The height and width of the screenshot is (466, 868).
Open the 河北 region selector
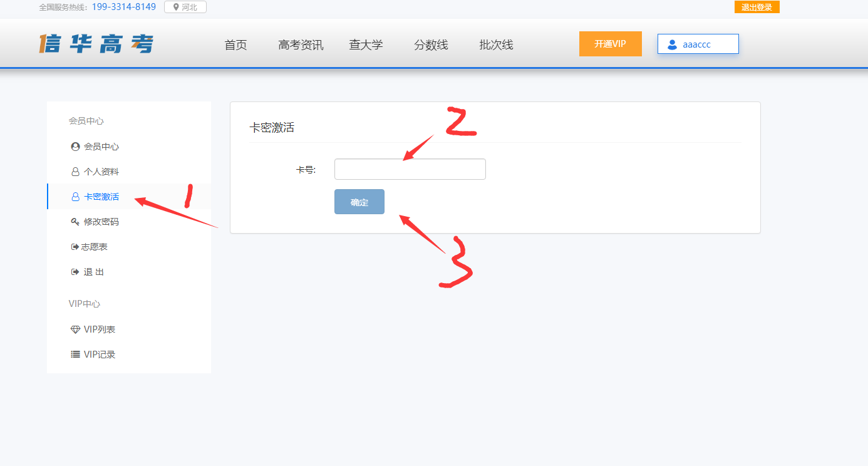tap(185, 8)
